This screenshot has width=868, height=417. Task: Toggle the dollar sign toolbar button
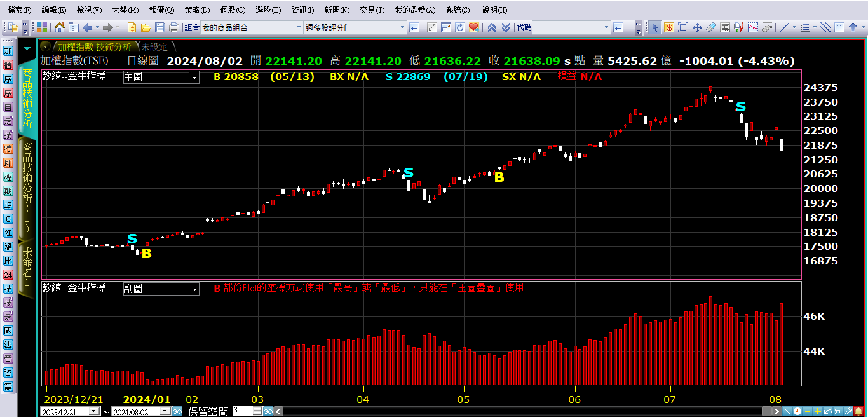tap(669, 27)
